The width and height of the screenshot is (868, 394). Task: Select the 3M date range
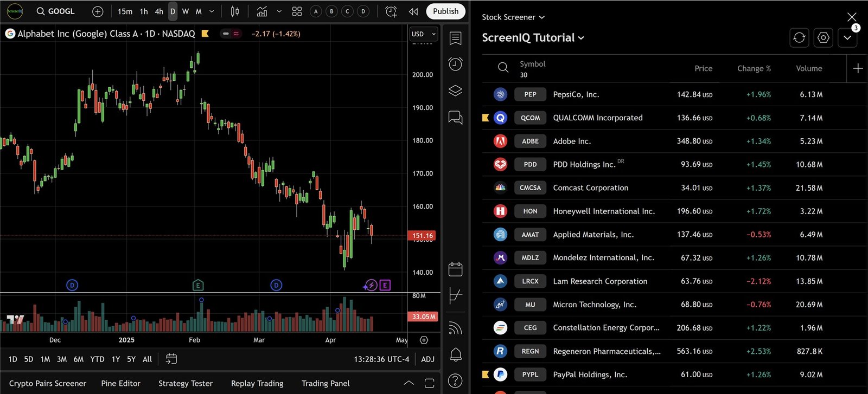62,359
